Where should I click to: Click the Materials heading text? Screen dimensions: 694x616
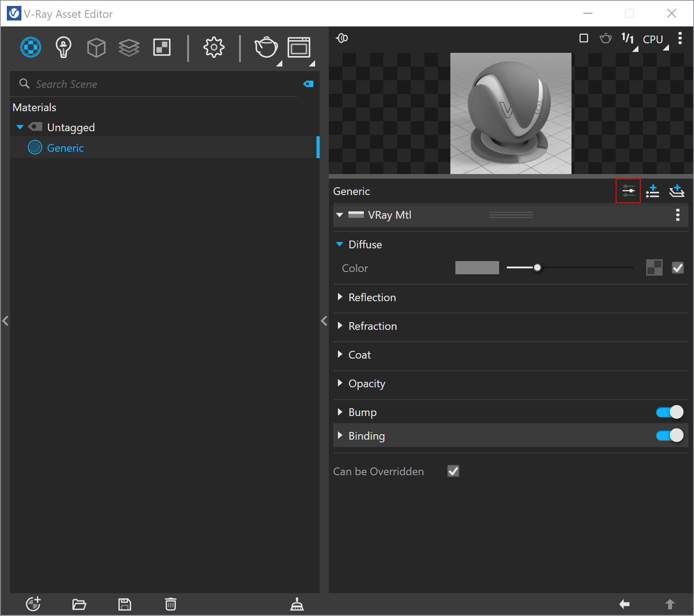click(x=35, y=108)
